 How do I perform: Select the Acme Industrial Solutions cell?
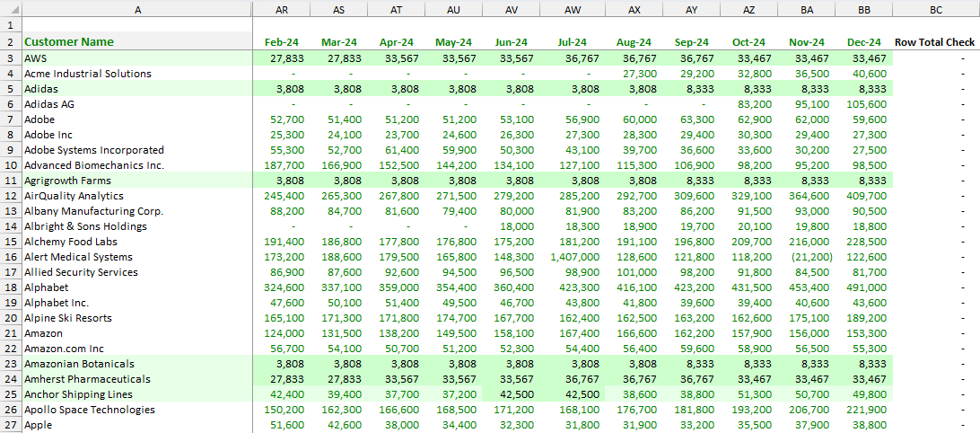pos(137,73)
